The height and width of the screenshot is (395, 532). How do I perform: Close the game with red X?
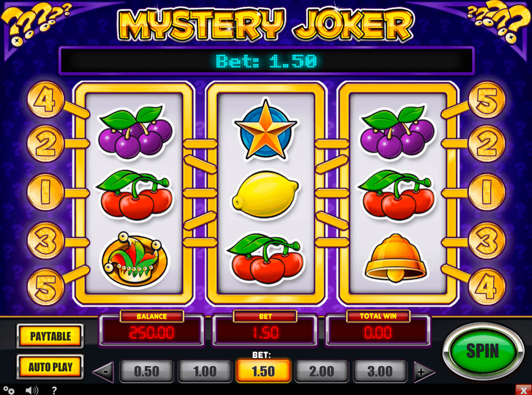(x=524, y=391)
